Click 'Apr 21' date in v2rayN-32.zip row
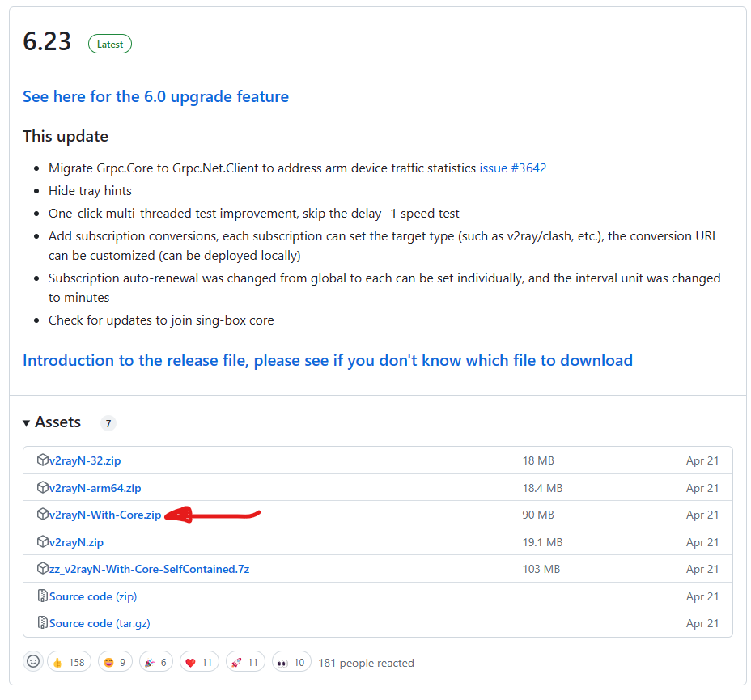 702,460
